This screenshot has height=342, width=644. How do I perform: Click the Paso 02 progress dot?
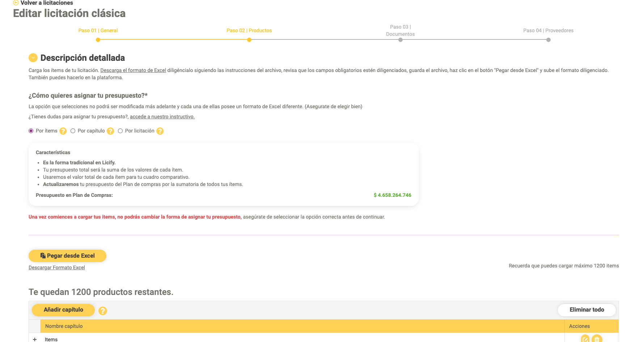(x=249, y=40)
